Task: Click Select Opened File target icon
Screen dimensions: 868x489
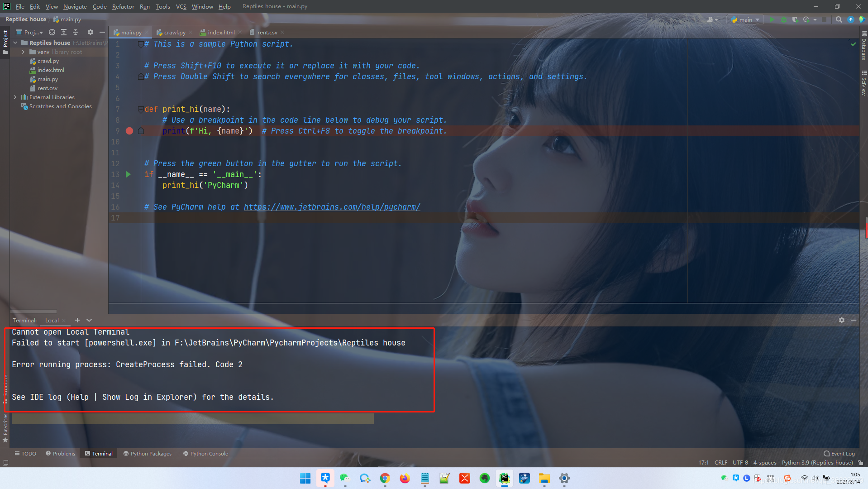Action: (x=52, y=32)
